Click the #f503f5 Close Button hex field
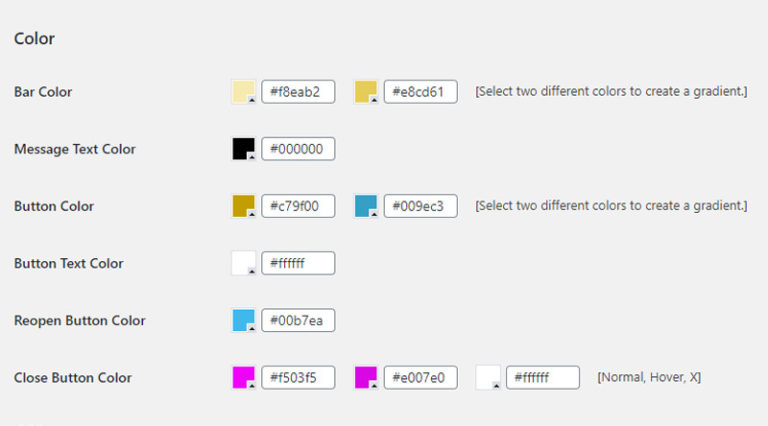Image resolution: width=768 pixels, height=426 pixels. click(297, 377)
